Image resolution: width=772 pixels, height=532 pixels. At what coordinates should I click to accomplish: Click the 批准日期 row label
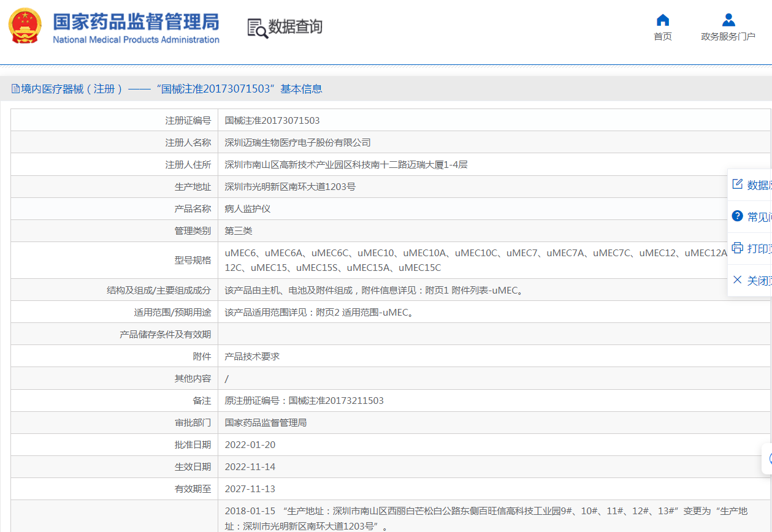193,445
